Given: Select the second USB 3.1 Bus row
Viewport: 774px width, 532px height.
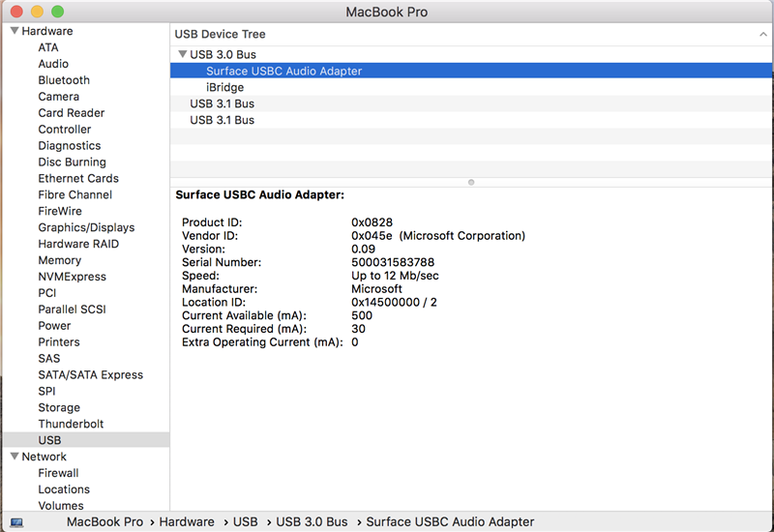Looking at the screenshot, I should pos(471,119).
